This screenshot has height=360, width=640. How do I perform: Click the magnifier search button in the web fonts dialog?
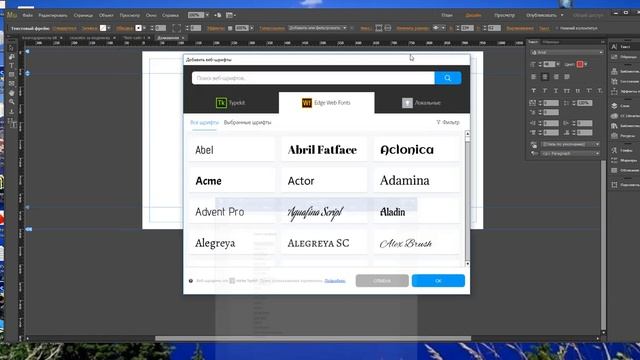[x=448, y=78]
